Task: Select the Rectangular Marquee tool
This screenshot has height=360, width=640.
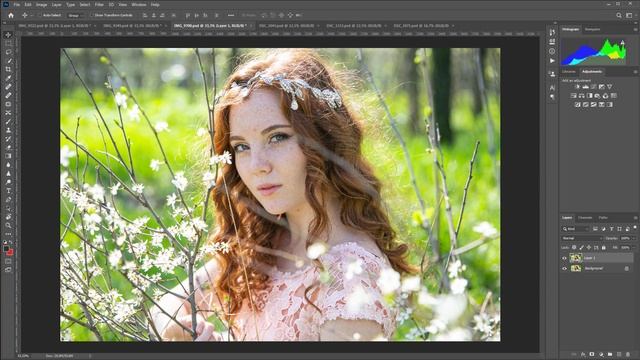Action: [8, 44]
